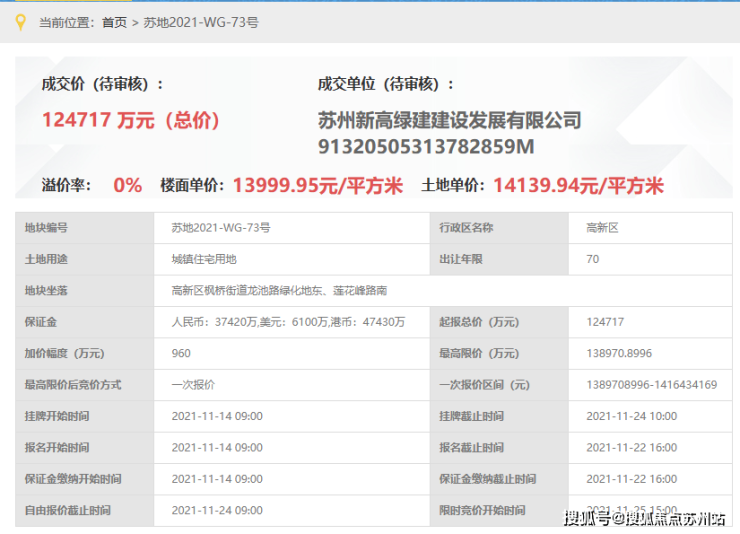Click registration deadline 2021-11-22 16:00 beside 报名截止时间
The width and height of the screenshot is (740, 534).
[631, 447]
